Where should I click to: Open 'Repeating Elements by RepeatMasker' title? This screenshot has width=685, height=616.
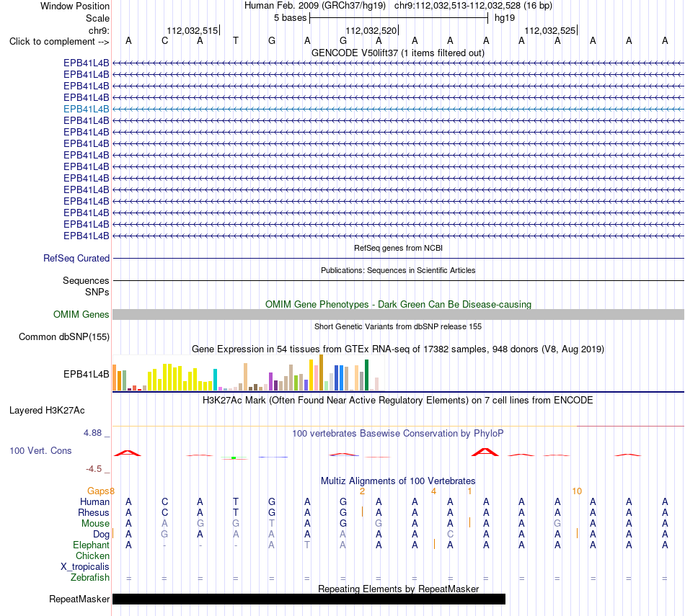(x=398, y=589)
